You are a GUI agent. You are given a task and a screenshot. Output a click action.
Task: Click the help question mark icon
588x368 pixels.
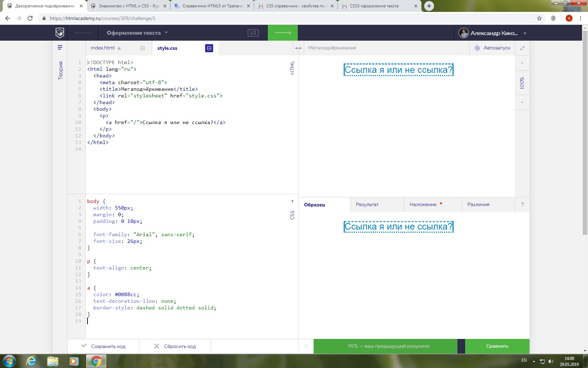pyautogui.click(x=522, y=204)
